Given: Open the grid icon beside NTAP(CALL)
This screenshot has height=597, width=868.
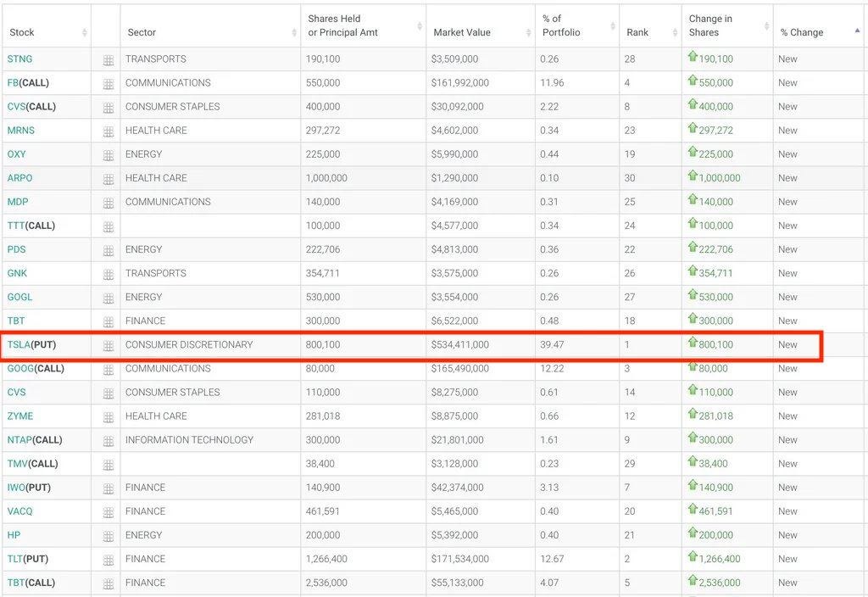Looking at the screenshot, I should [108, 441].
